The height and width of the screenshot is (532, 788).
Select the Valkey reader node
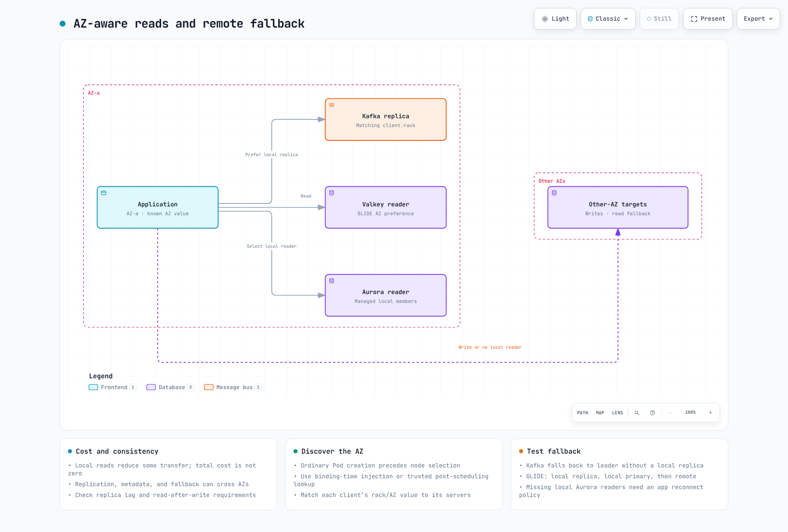coord(386,207)
